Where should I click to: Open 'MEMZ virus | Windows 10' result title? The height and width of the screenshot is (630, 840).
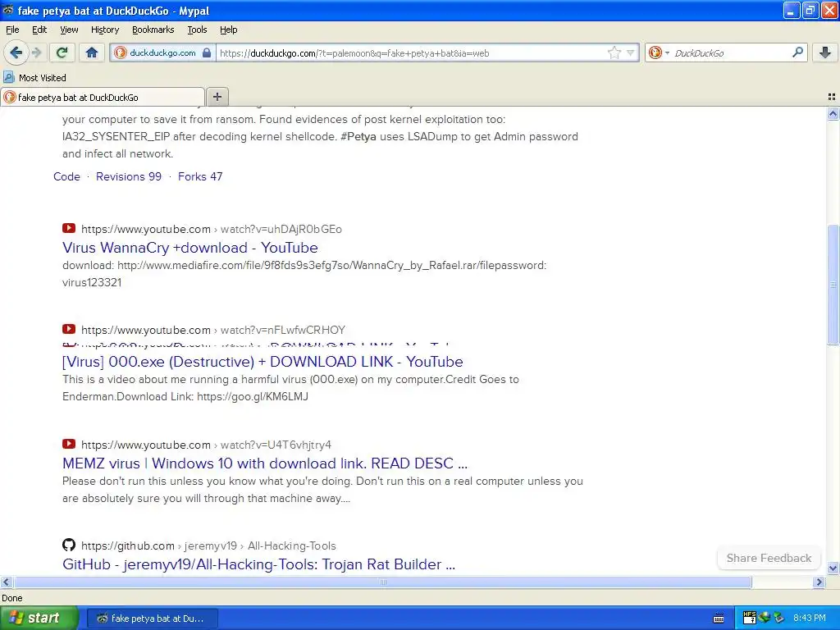(265, 463)
